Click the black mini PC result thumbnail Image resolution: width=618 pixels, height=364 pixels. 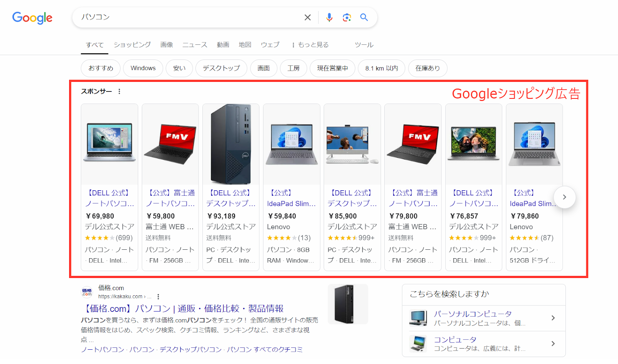coord(348,304)
